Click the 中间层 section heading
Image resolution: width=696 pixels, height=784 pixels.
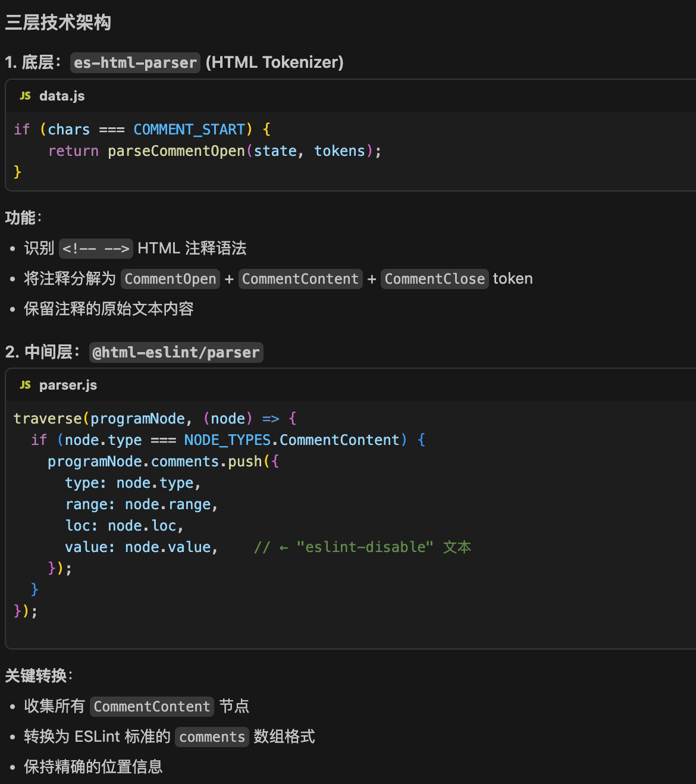click(x=43, y=352)
